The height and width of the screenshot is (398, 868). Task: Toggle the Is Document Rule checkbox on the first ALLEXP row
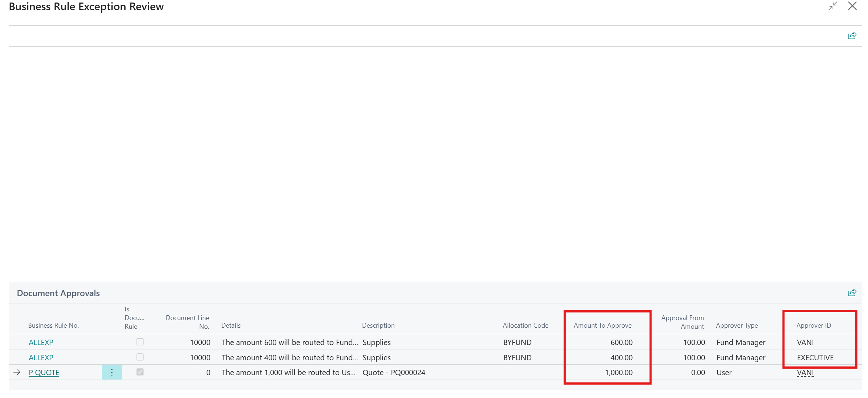(140, 342)
